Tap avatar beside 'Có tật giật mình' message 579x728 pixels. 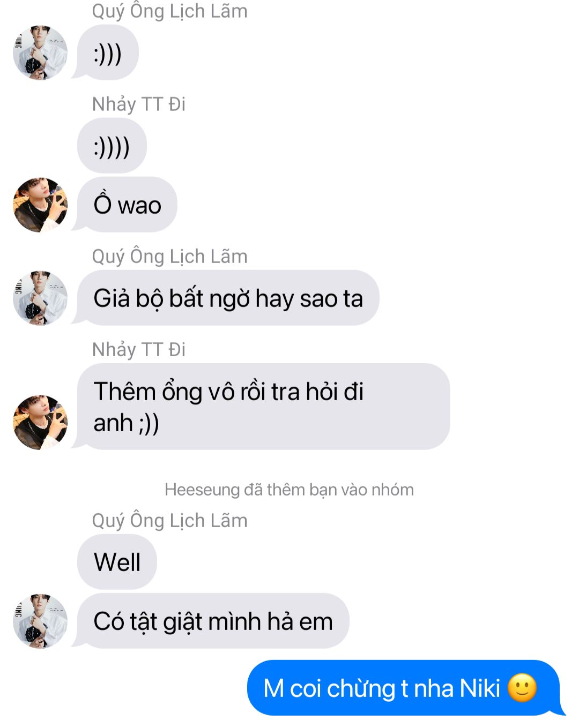click(40, 621)
